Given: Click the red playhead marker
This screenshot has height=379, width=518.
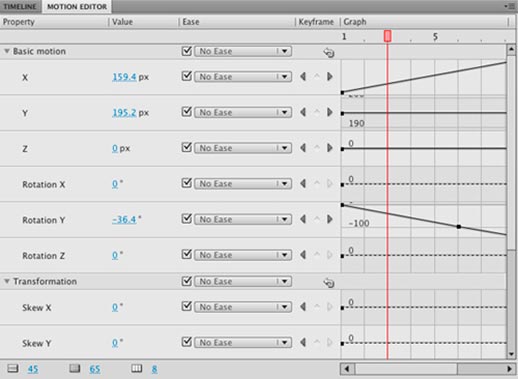Looking at the screenshot, I should (387, 36).
